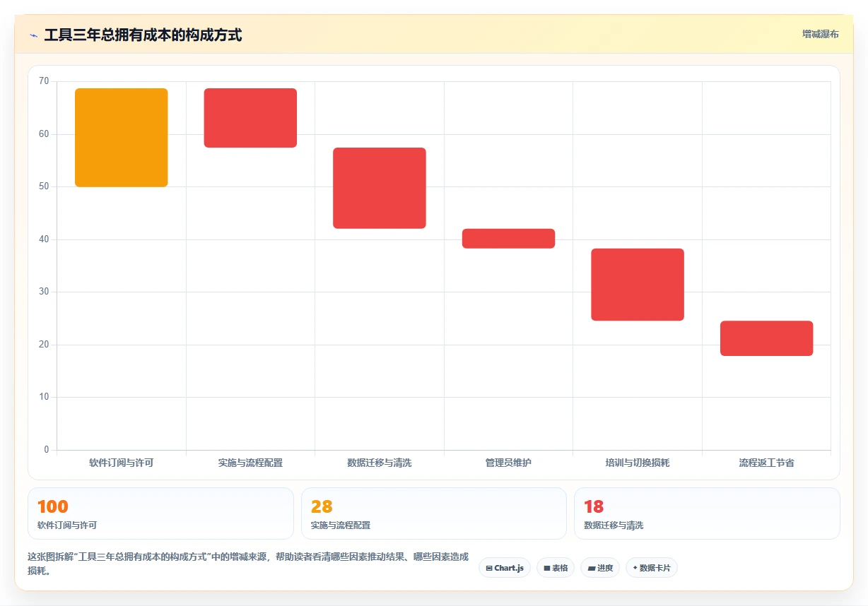The width and height of the screenshot is (868, 606).
Task: Click the 数据卡片 tag pill
Action: click(x=652, y=568)
